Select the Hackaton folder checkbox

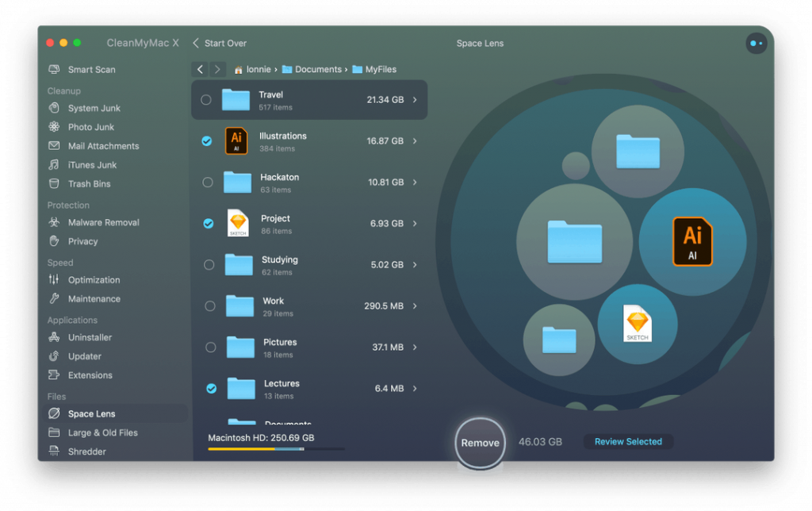pyautogui.click(x=208, y=182)
